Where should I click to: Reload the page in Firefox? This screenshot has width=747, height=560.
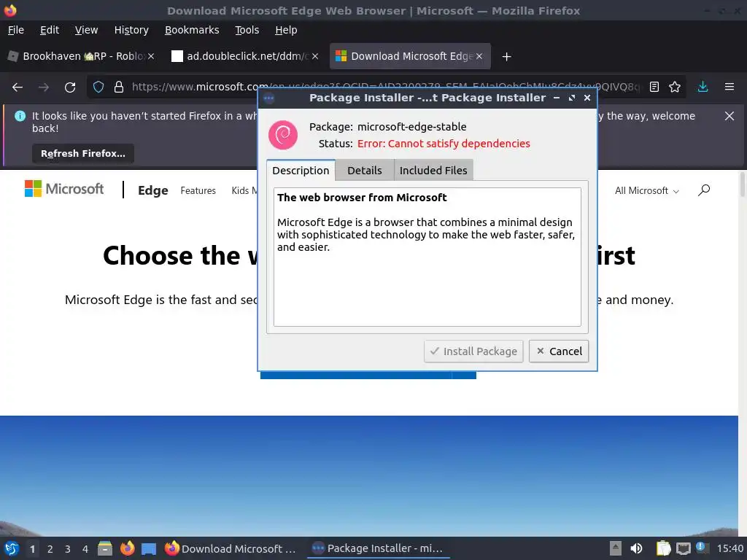click(x=70, y=87)
